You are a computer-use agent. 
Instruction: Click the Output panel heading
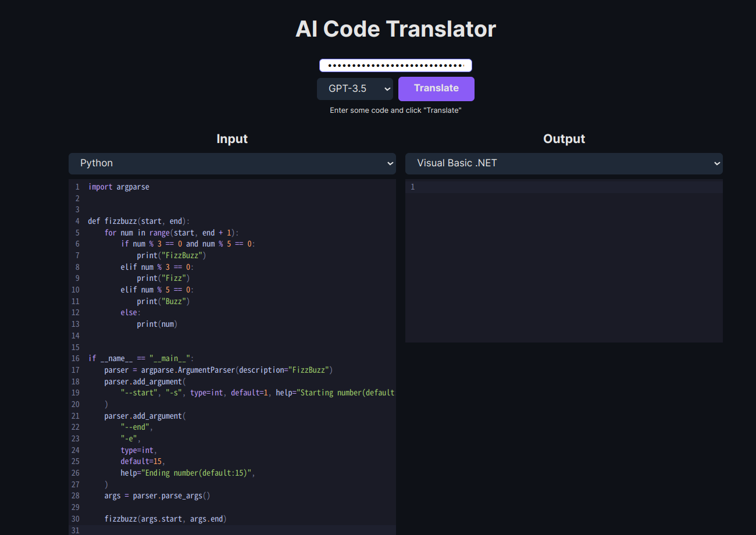[x=564, y=138]
